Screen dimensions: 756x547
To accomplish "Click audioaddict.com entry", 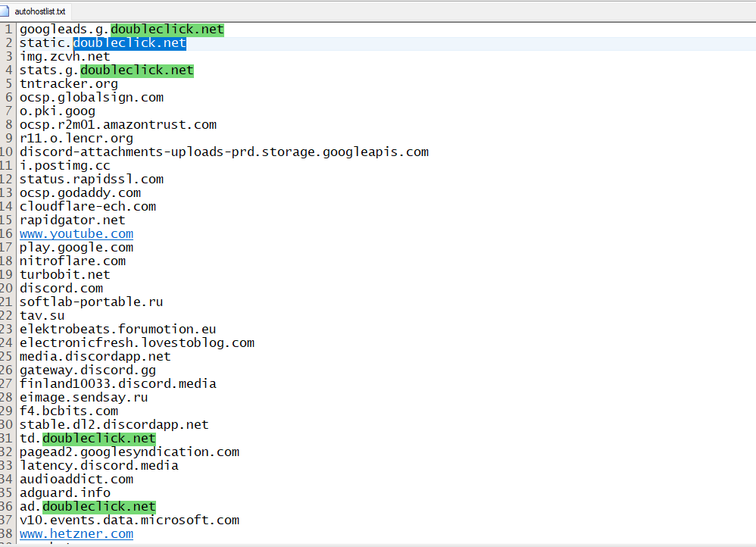I will coord(77,480).
